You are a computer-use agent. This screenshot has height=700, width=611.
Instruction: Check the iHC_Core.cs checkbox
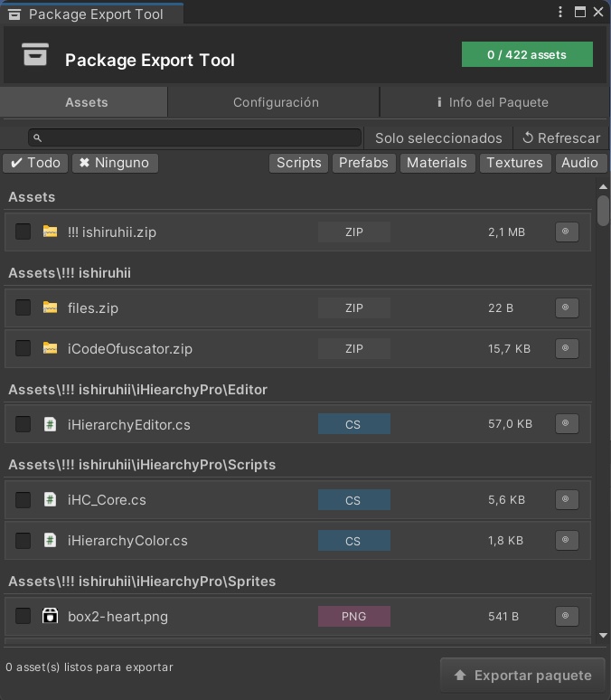pos(23,500)
